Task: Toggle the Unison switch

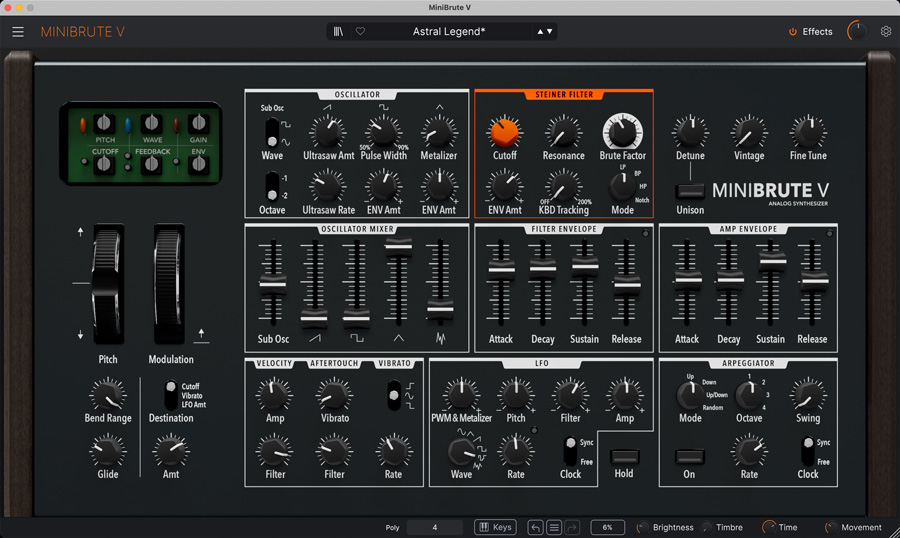Action: 689,191
